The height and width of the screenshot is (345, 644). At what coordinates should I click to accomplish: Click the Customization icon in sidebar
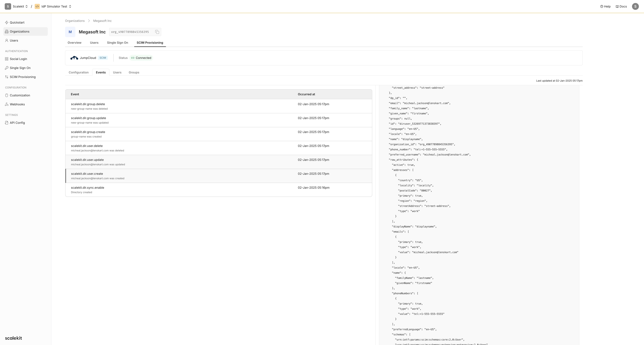click(x=7, y=96)
